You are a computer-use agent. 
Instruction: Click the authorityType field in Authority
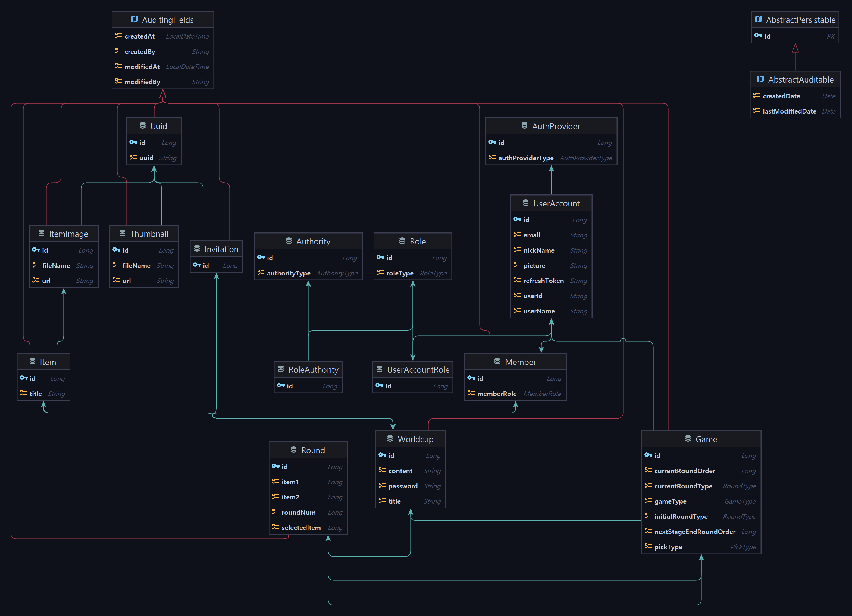(288, 273)
